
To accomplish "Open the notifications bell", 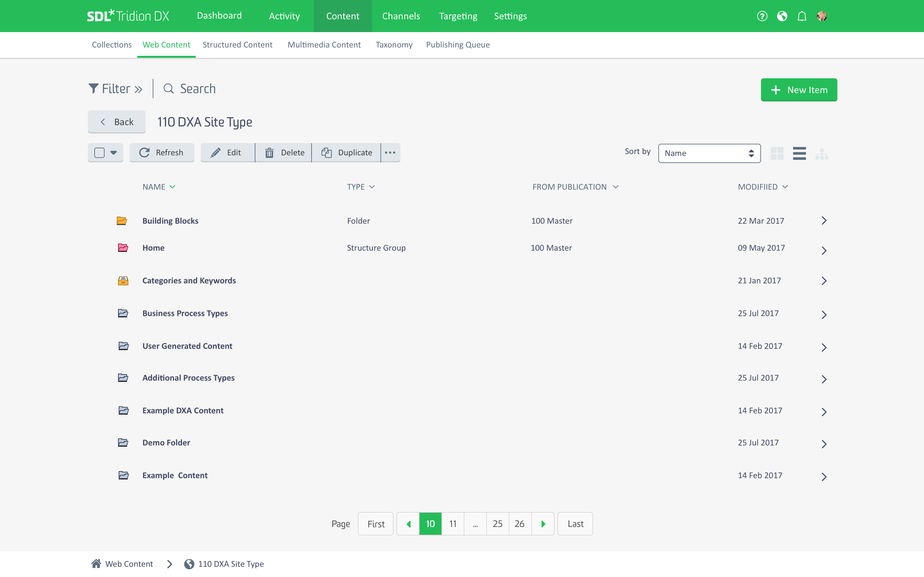I will coord(802,16).
